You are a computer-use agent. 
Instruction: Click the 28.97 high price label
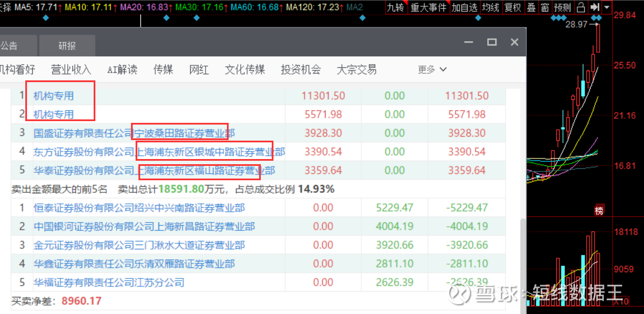(x=577, y=25)
